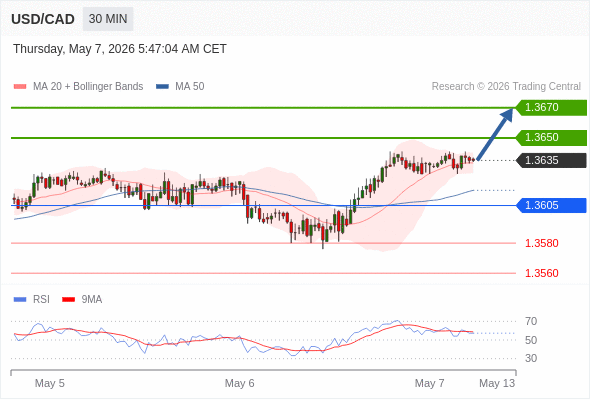
Task: Click the 1.3580 red support label
Action: click(542, 243)
